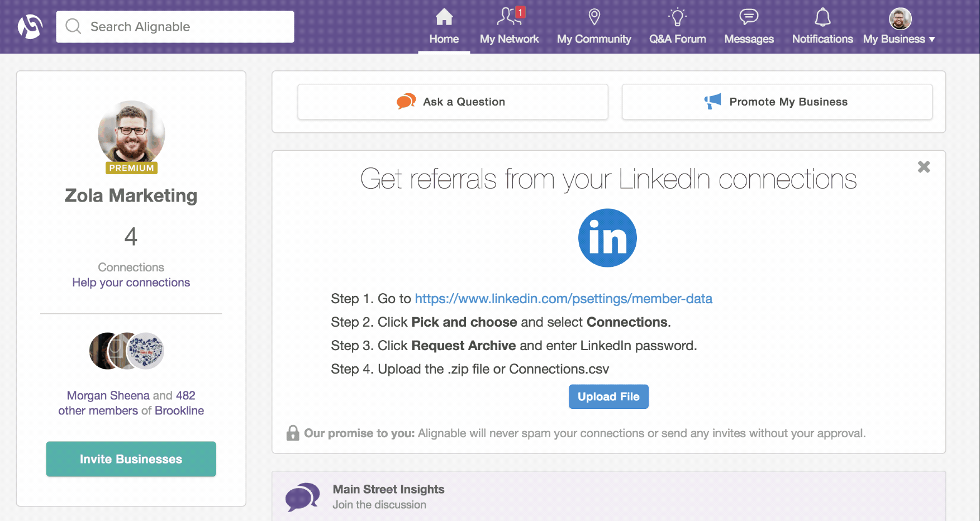Click the Alignable logo icon
This screenshot has height=521, width=980.
(30, 26)
